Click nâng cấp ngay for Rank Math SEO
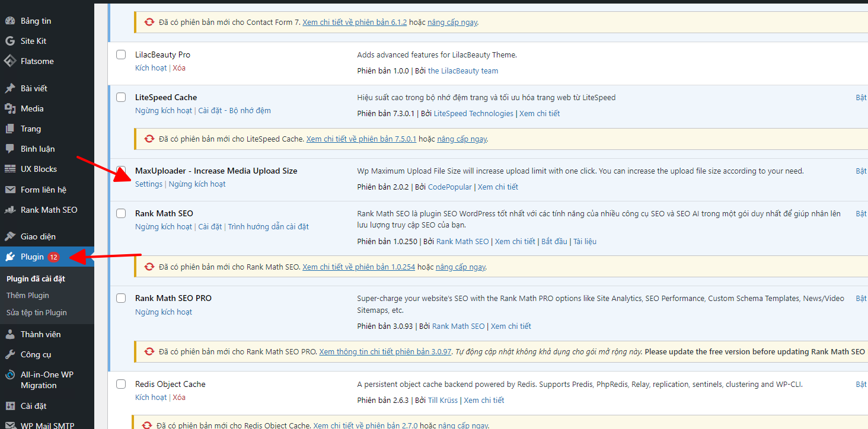The width and height of the screenshot is (868, 429). (461, 267)
